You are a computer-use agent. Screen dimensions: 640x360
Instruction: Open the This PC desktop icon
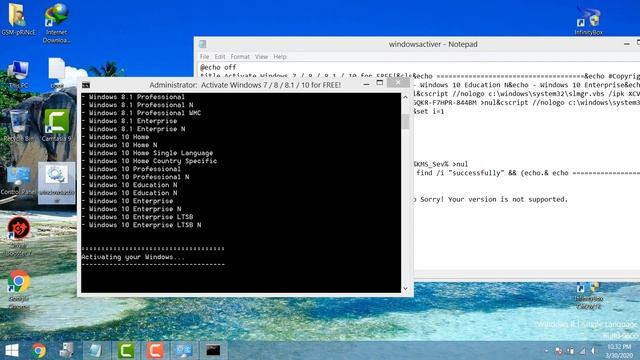click(18, 74)
